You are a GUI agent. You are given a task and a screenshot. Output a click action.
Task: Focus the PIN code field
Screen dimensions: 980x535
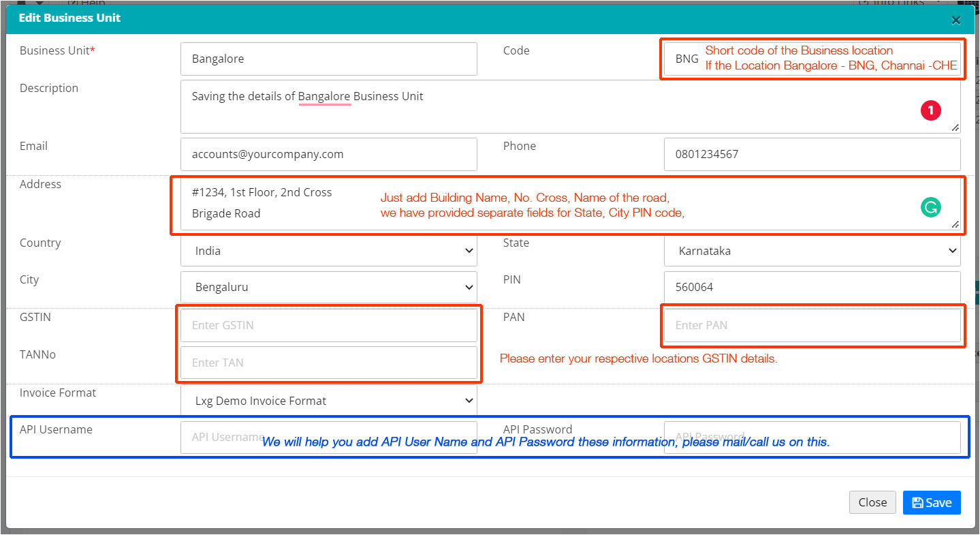pos(812,287)
